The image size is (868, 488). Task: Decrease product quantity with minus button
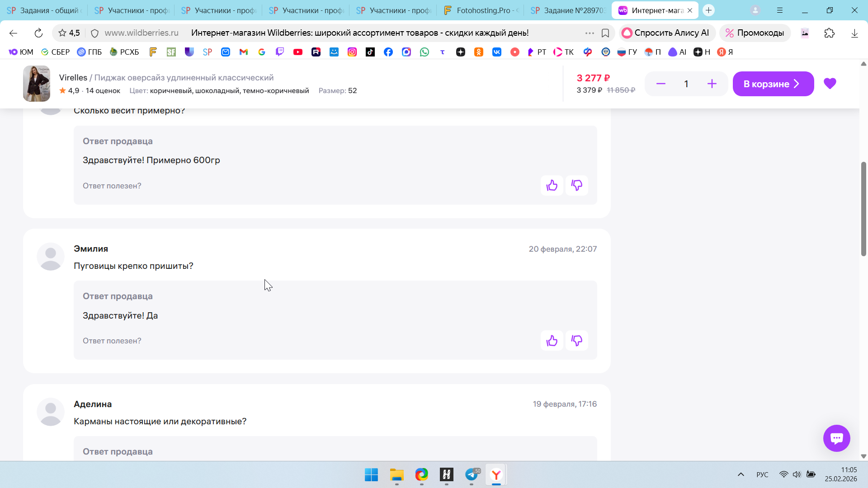[x=660, y=84]
